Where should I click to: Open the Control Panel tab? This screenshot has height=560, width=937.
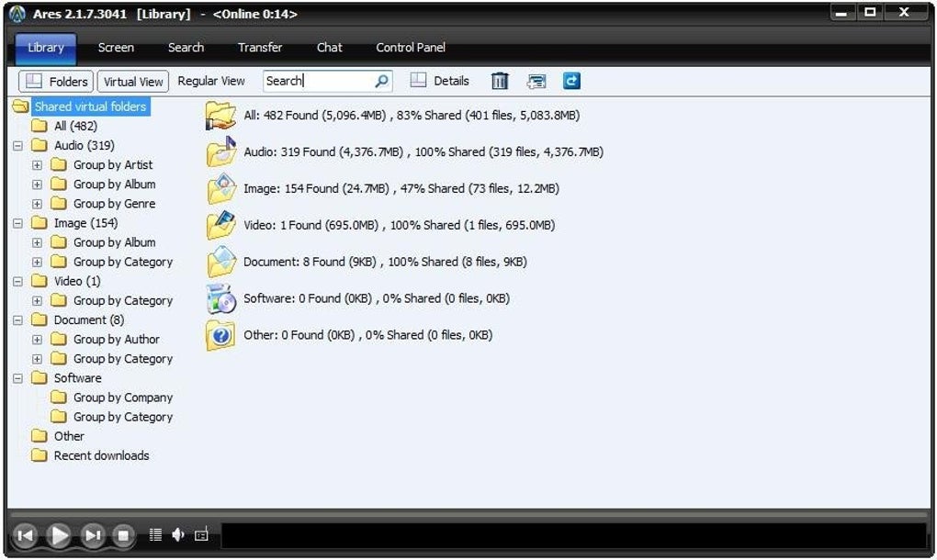(411, 47)
